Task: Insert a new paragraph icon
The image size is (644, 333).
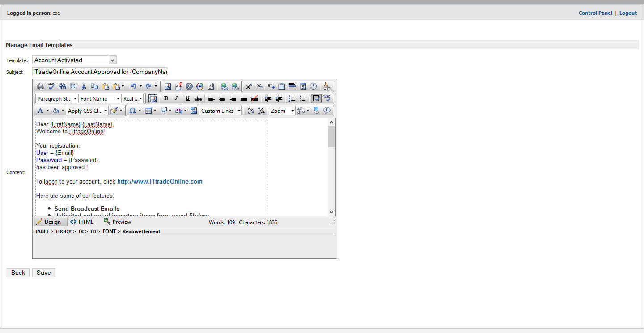Action: coord(271,86)
